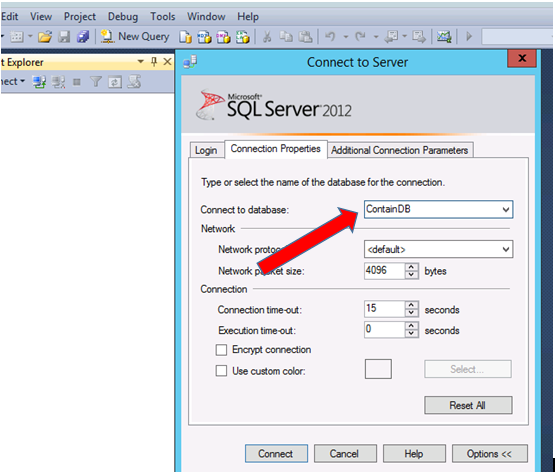Click the Analysis Services MDX Query icon
The image size is (556, 473).
204,37
